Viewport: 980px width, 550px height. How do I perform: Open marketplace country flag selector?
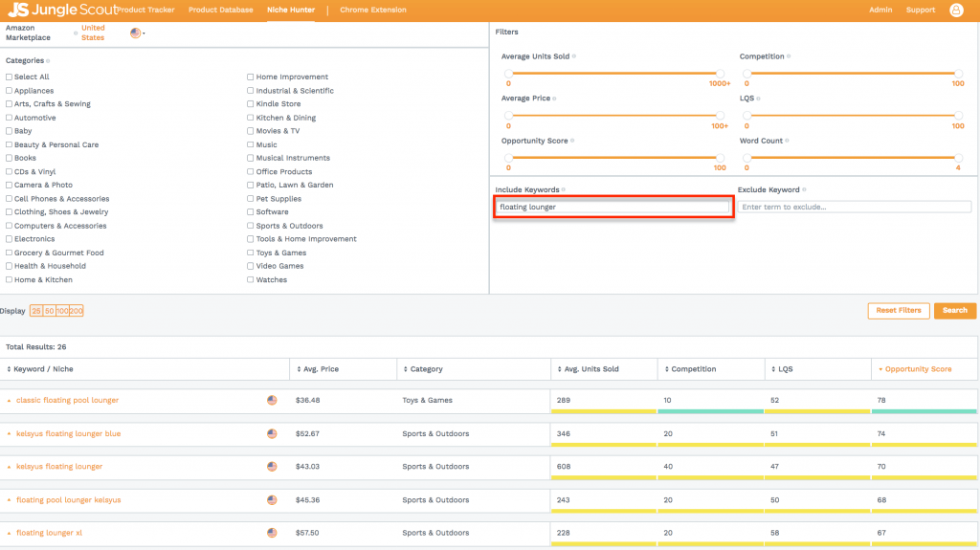(136, 33)
